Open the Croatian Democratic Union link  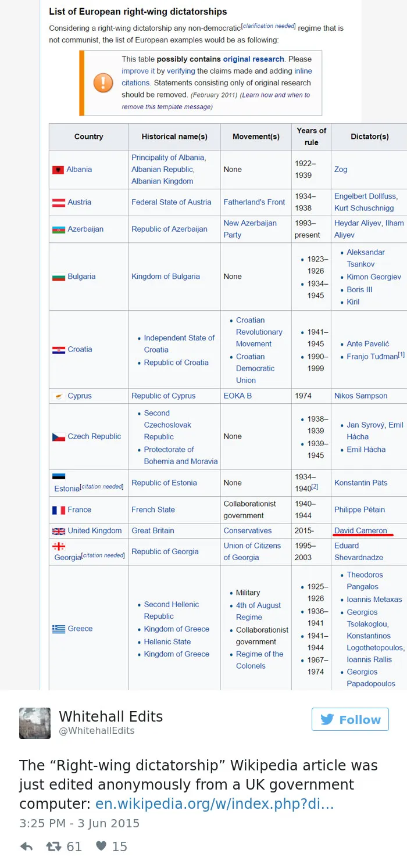click(255, 368)
